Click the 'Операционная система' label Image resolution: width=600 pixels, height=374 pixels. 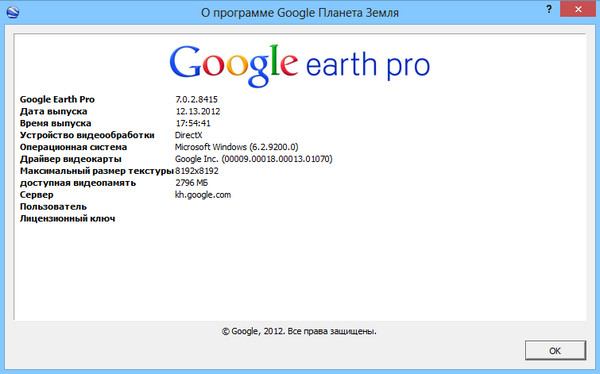(73, 147)
